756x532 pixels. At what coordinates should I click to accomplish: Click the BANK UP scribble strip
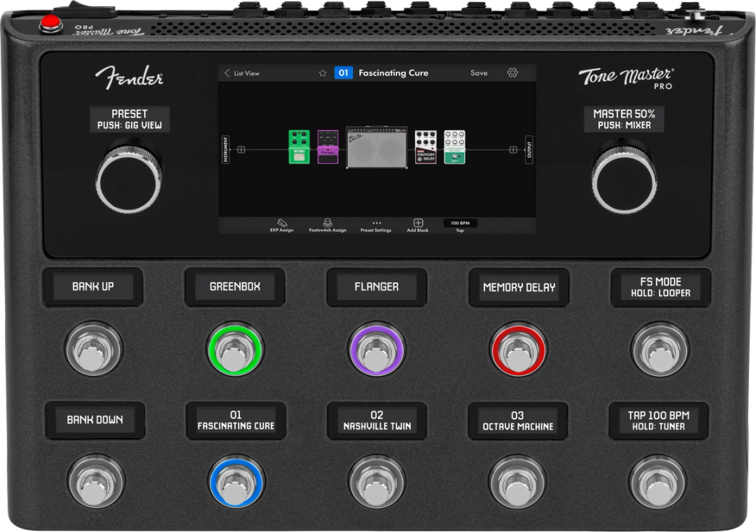click(93, 286)
